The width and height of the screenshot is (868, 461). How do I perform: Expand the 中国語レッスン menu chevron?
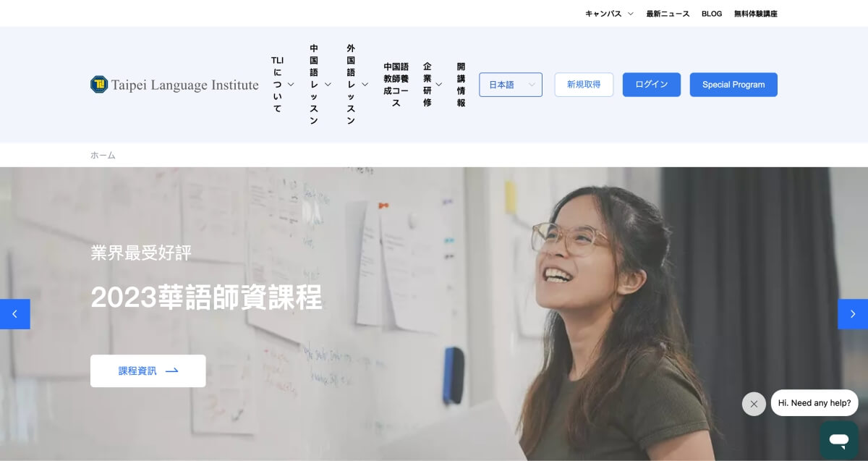(328, 85)
